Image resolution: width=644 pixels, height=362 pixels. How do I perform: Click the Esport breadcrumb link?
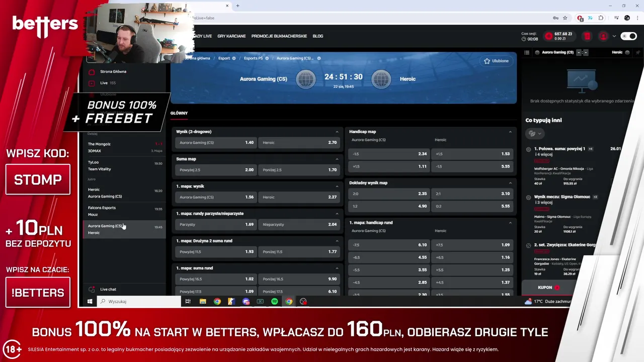click(x=224, y=58)
